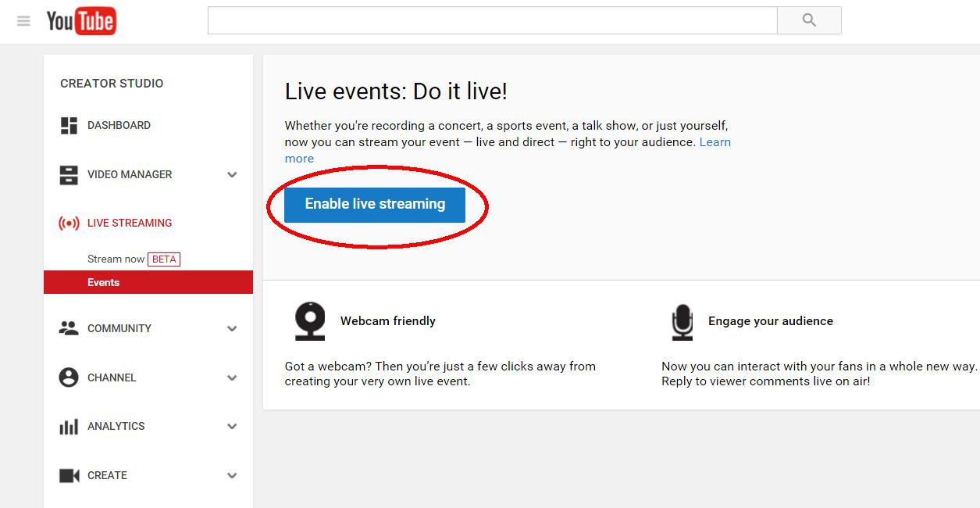
Task: Click the Video Manager icon
Action: [x=68, y=174]
